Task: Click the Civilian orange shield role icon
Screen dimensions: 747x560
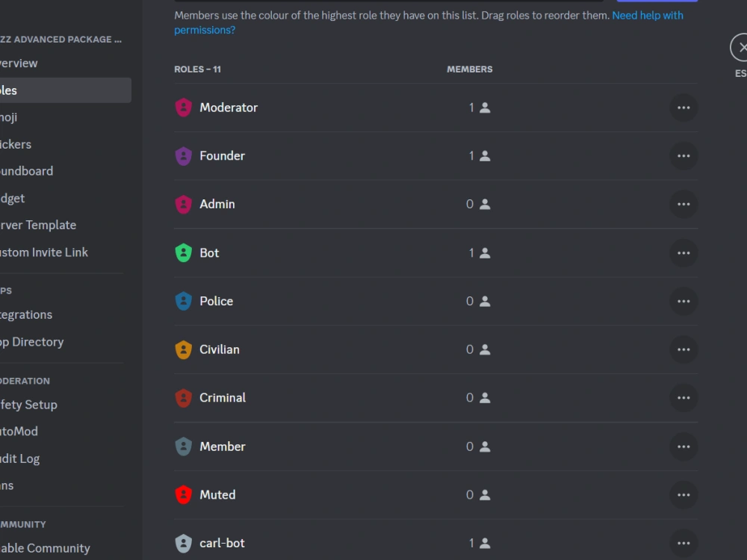Action: click(183, 349)
